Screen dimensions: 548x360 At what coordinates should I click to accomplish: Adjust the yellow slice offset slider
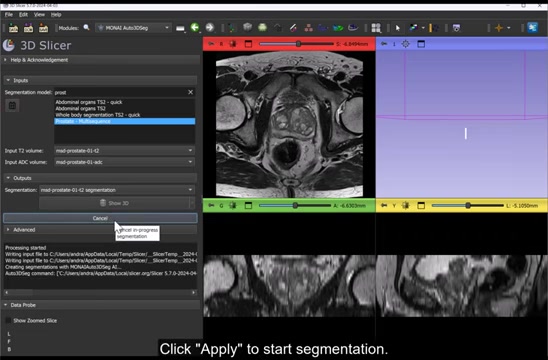(x=468, y=206)
